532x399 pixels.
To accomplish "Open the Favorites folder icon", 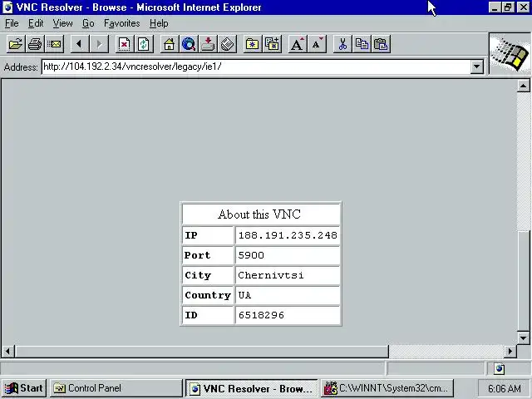I will (253, 44).
